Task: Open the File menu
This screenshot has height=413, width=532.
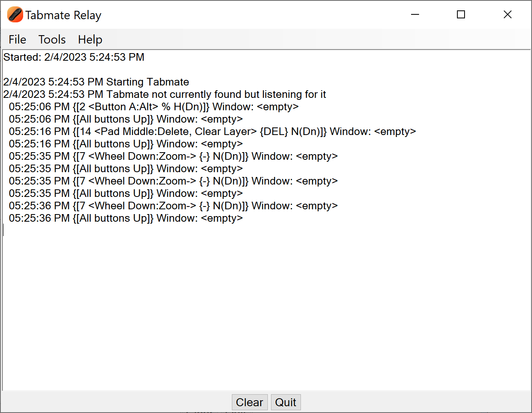Action: pos(17,40)
